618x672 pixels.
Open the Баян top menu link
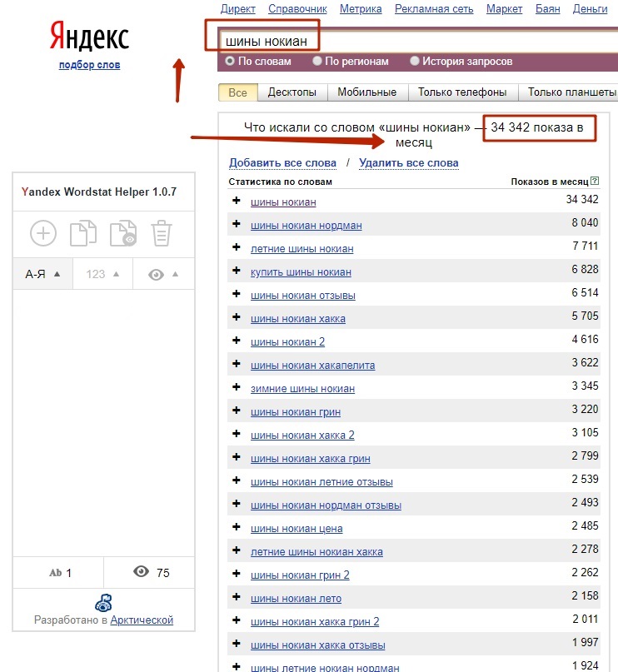pyautogui.click(x=548, y=8)
